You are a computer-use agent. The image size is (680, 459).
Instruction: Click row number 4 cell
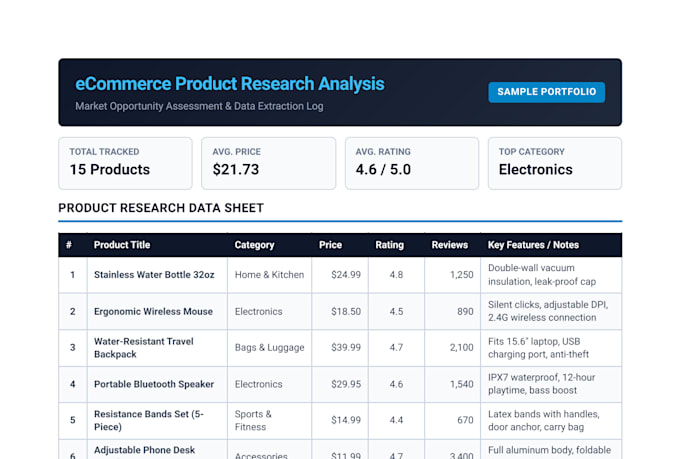pos(73,384)
